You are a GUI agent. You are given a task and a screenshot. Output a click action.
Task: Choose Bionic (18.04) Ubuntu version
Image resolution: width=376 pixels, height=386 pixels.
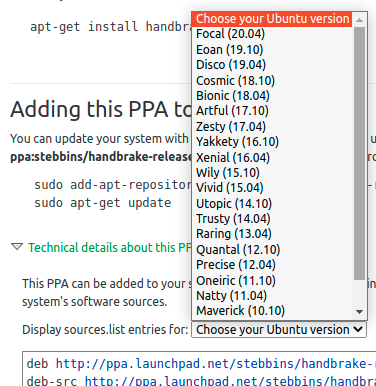tap(272, 96)
